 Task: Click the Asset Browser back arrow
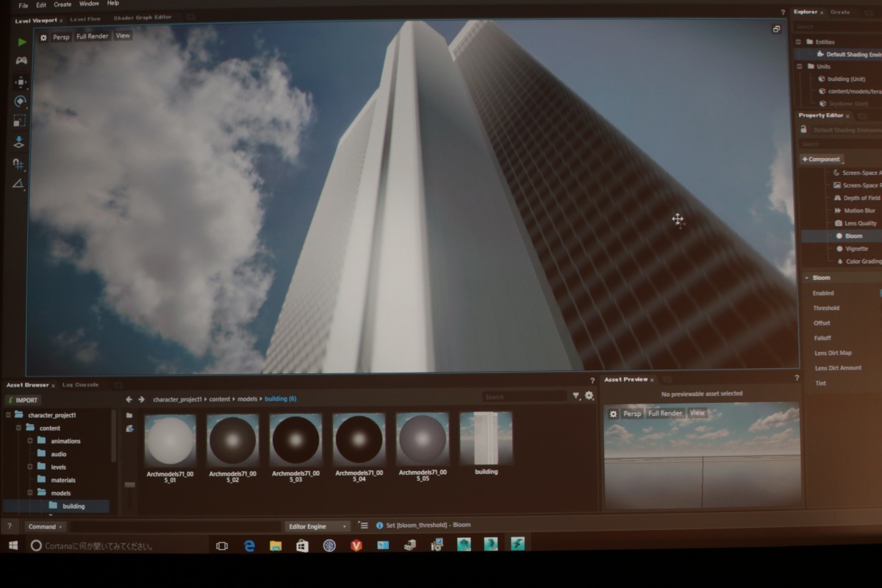coord(129,399)
